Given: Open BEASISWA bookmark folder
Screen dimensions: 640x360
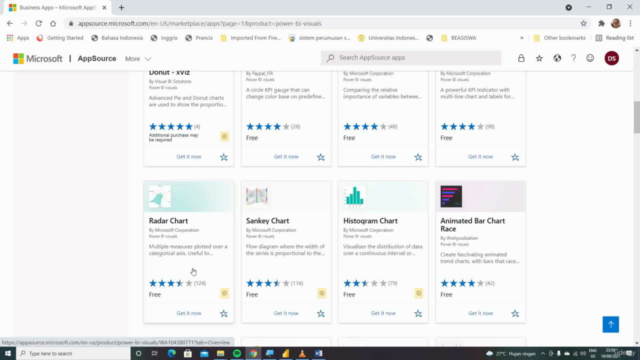Looking at the screenshot, I should 459,38.
